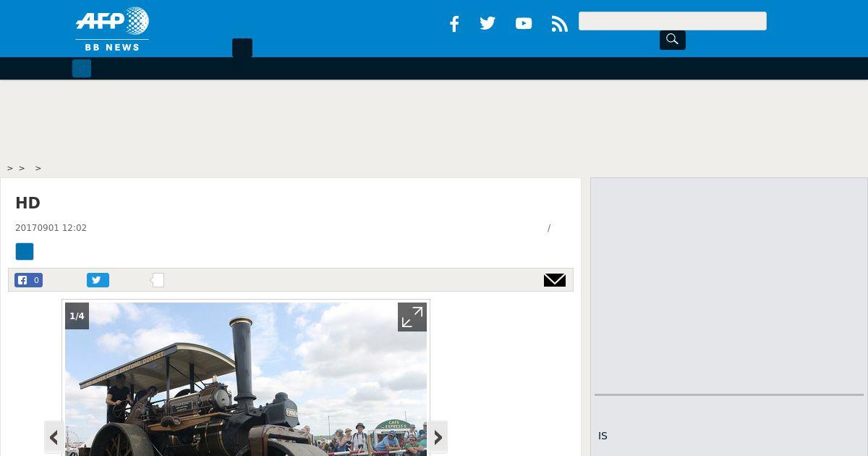Expand the photo to fullscreen view
The width and height of the screenshot is (868, 456).
(x=412, y=317)
